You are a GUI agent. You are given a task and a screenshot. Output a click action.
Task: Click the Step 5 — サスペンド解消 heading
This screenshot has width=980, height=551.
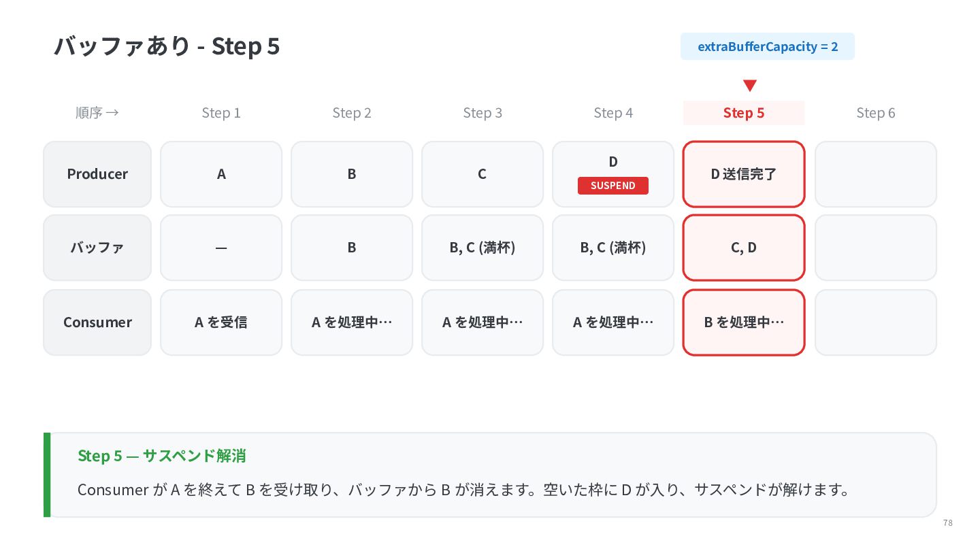tap(162, 456)
